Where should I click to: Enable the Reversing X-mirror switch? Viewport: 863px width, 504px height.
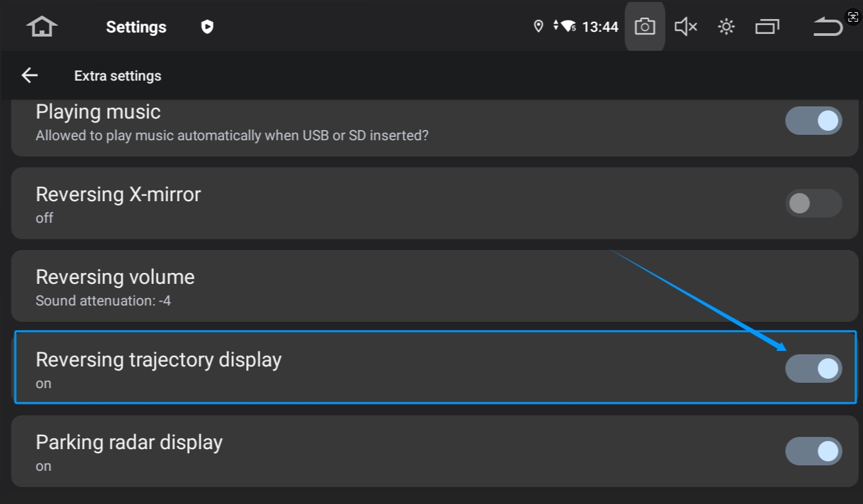[x=814, y=203]
